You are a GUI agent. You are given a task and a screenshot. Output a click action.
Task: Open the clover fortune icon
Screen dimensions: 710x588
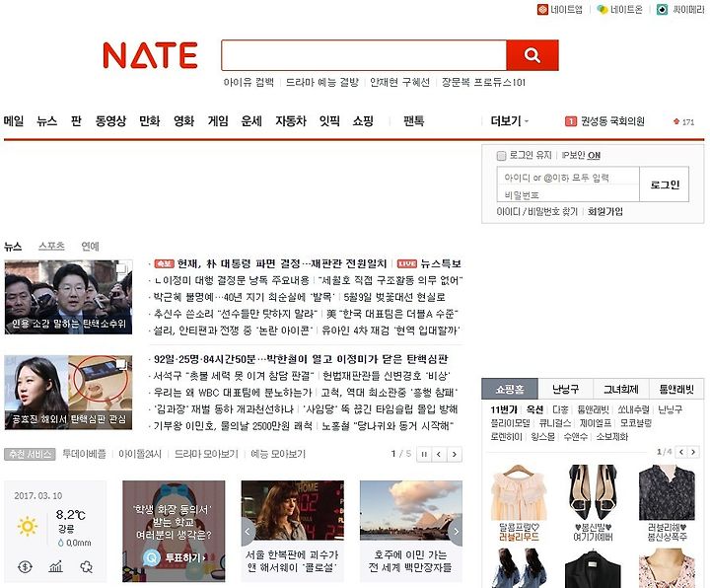click(86, 566)
